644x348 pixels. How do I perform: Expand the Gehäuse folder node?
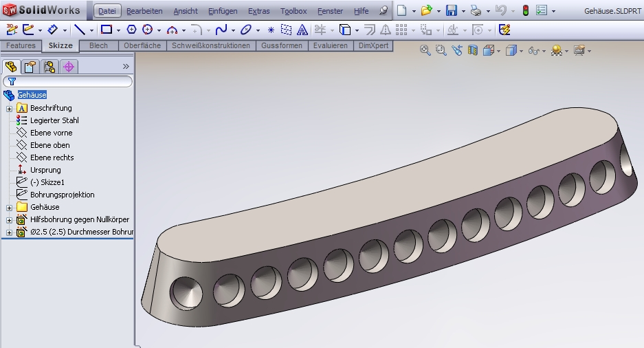[x=9, y=207]
